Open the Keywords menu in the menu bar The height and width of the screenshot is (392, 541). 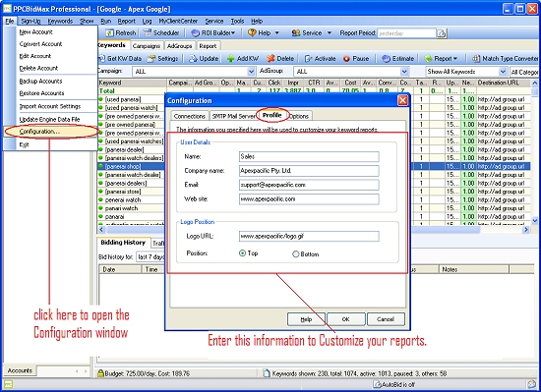(x=60, y=22)
